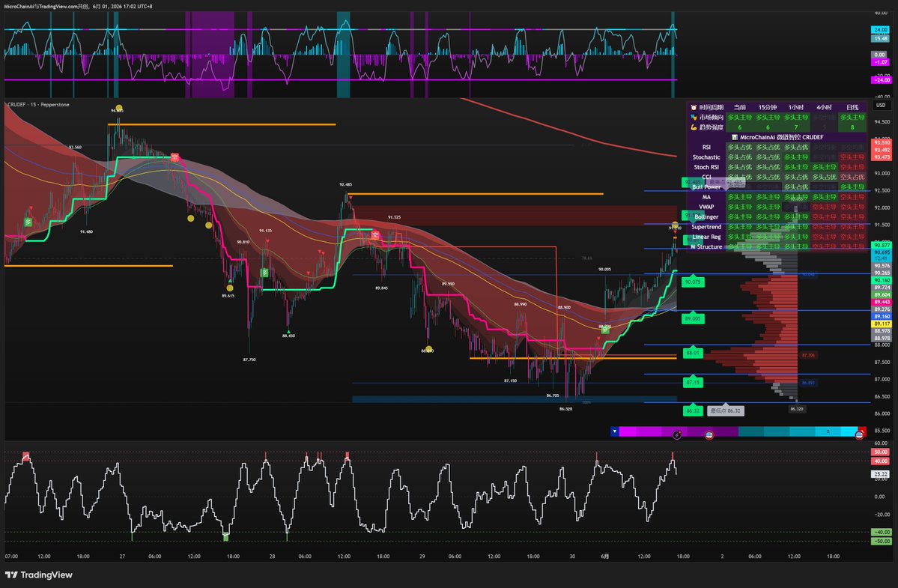Viewport: 898px width, 588px height.
Task: Click the VWAP row label
Action: [x=706, y=207]
